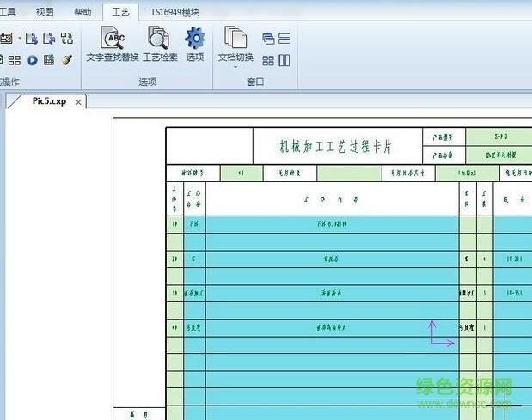Screen dimensions: 532x420
Task: Click the process content cell of row 30
Action: (x=332, y=293)
